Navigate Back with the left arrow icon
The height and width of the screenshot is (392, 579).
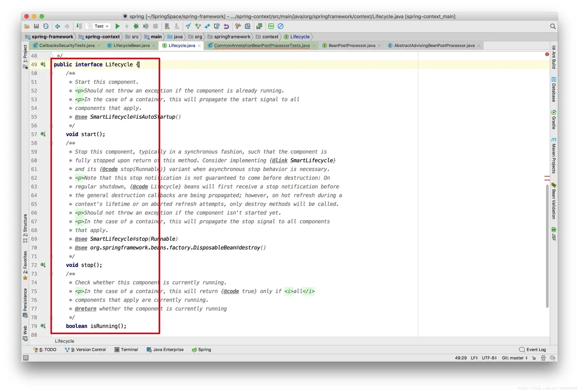[x=57, y=26]
